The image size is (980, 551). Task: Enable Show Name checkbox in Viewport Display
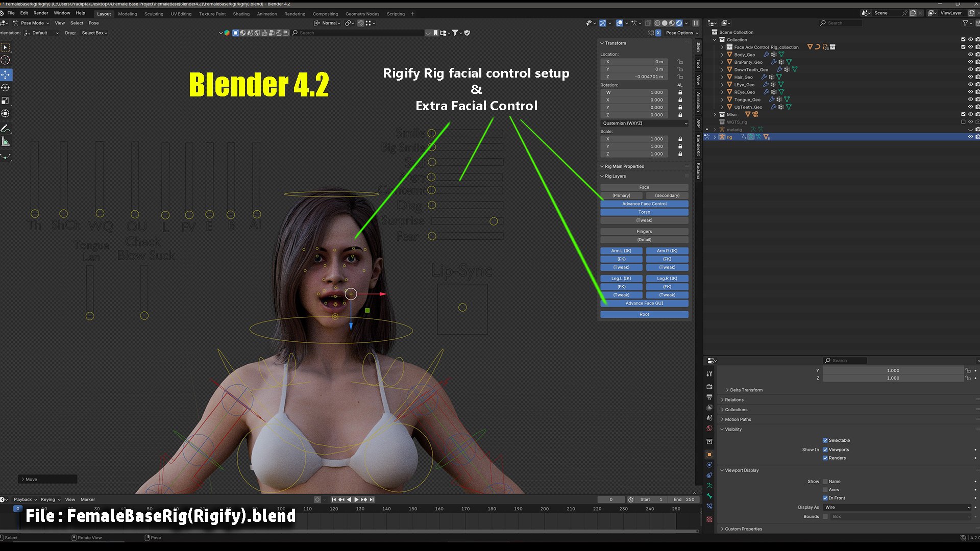click(825, 481)
